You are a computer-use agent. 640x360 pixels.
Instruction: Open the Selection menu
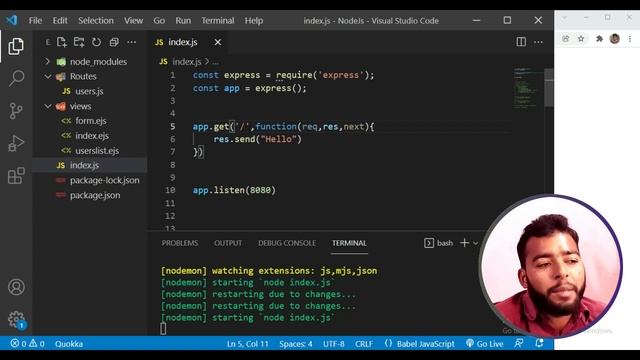pos(96,20)
